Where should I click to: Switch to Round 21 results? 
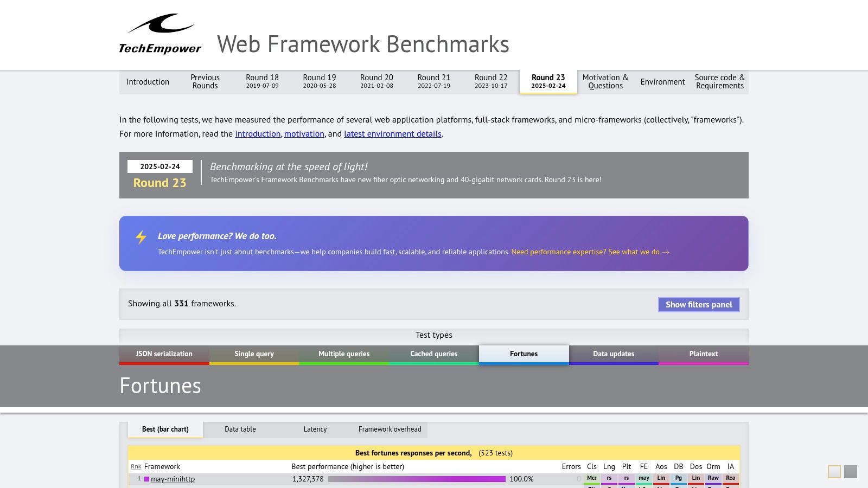pos(434,82)
